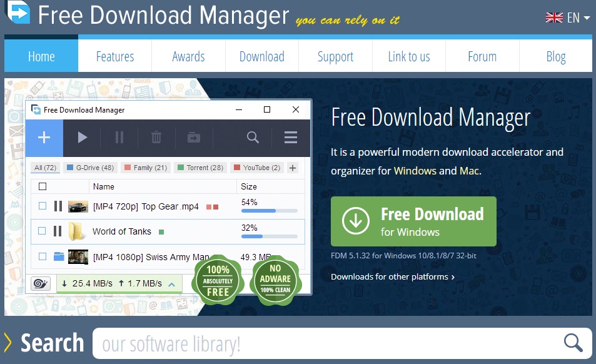Check the Top Gear.mp4 row checkbox
Viewport: 596px width, 364px height.
pyautogui.click(x=43, y=206)
